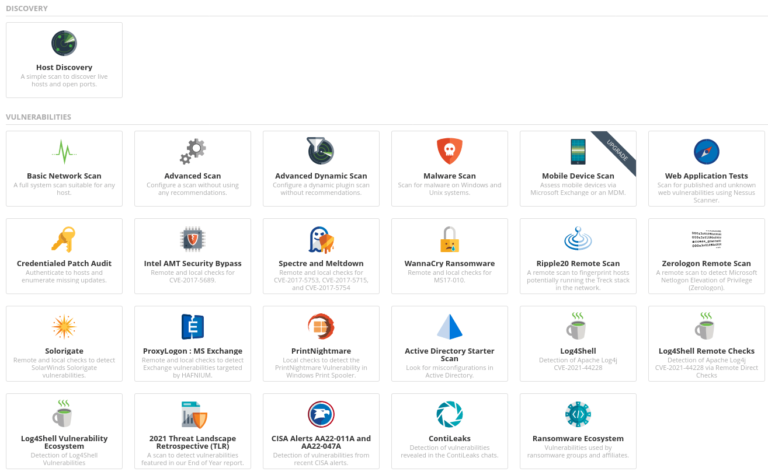Click the 2021 Threat Landscape Retrospective card

(x=192, y=430)
